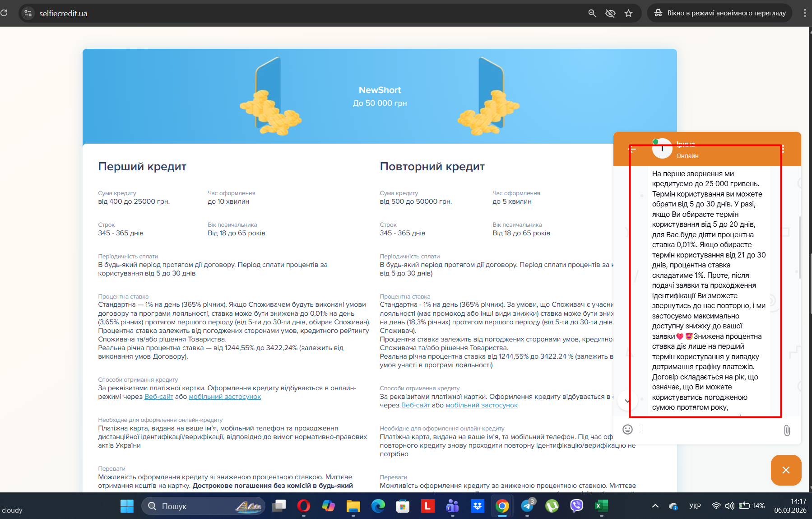Click the Перший кредит heading
Viewport: 812px width, 519px height.
click(x=142, y=167)
